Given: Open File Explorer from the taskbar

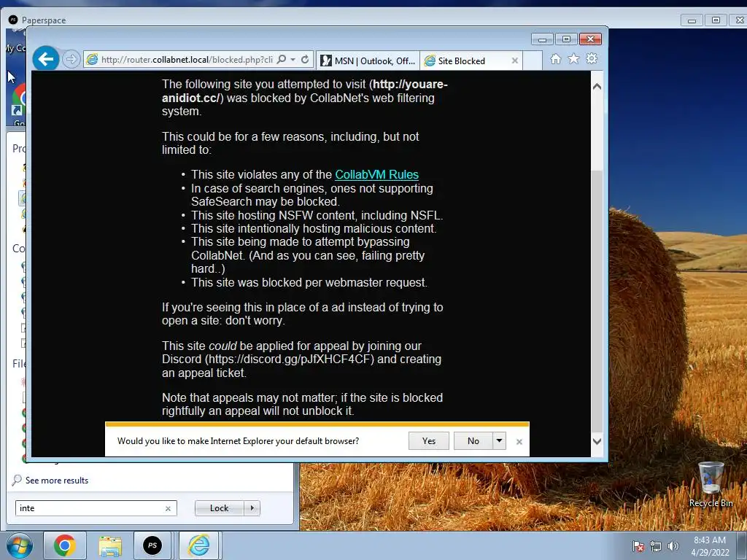Looking at the screenshot, I should (110, 545).
